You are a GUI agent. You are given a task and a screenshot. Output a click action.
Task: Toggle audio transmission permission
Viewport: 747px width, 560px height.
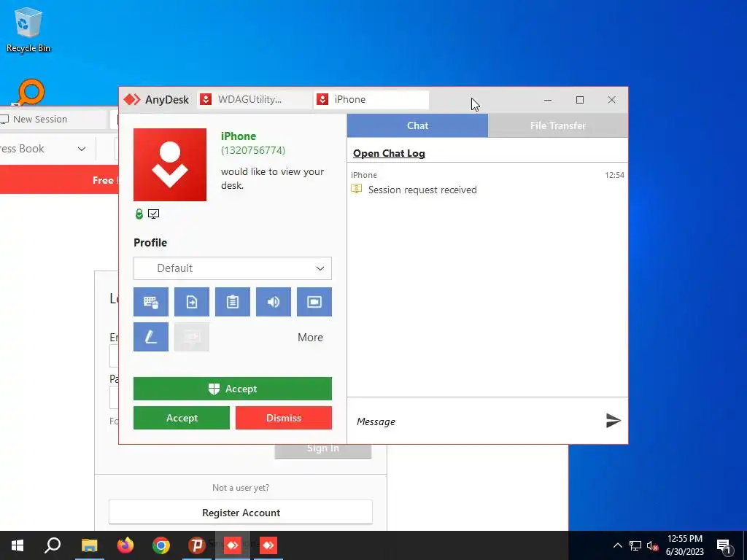click(x=274, y=301)
